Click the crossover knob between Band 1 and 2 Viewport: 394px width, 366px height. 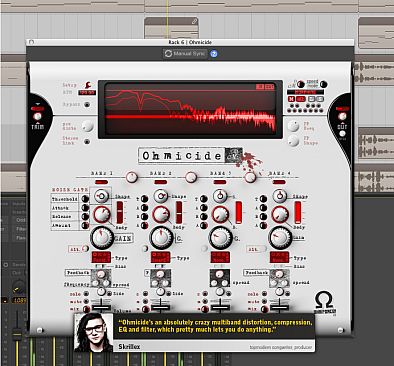pyautogui.click(x=132, y=177)
